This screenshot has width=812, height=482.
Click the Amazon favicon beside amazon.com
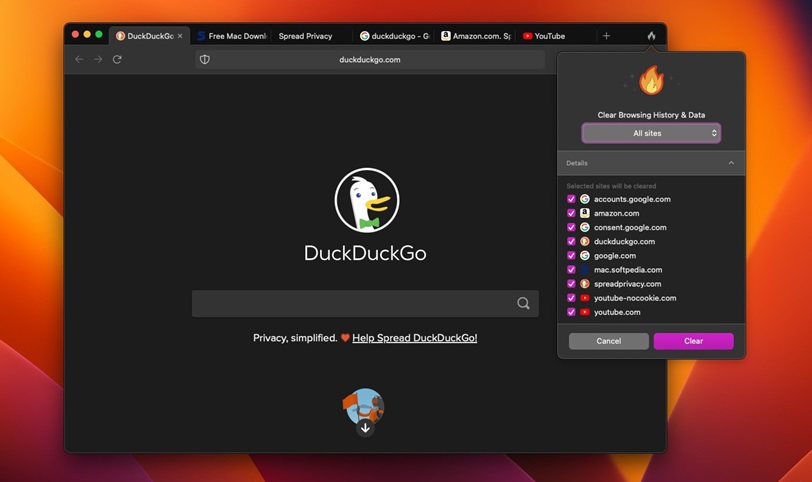(x=585, y=213)
